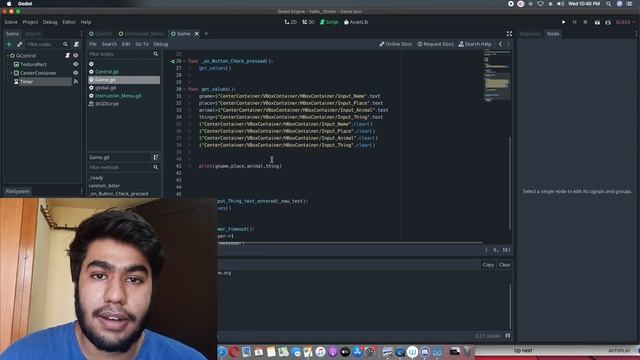Open the Scene menu
This screenshot has height=360, width=640.
[x=11, y=22]
